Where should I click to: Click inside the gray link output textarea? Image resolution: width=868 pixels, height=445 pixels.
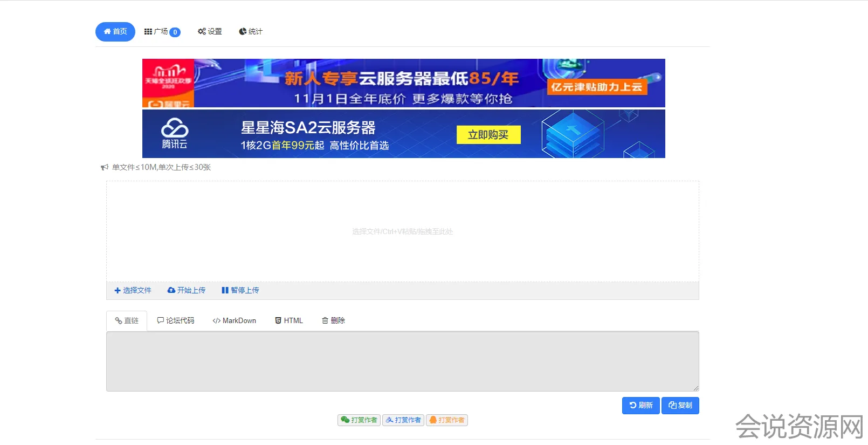click(x=402, y=361)
